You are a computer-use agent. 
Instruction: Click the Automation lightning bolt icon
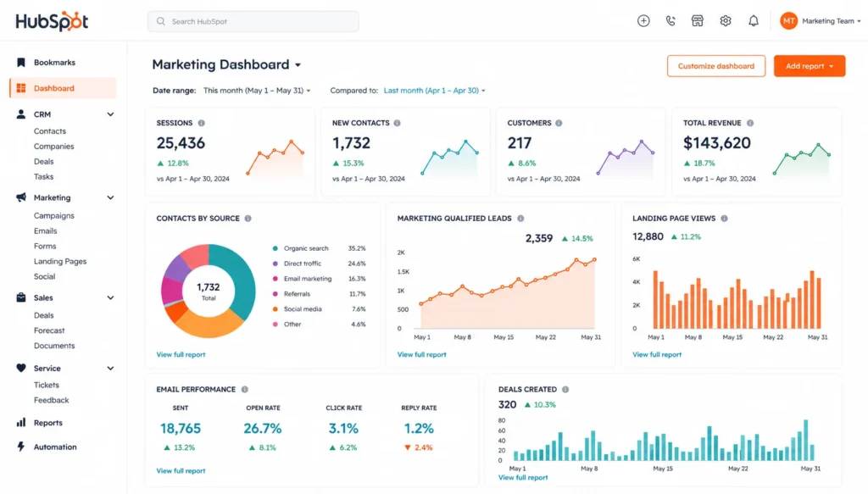click(x=21, y=447)
